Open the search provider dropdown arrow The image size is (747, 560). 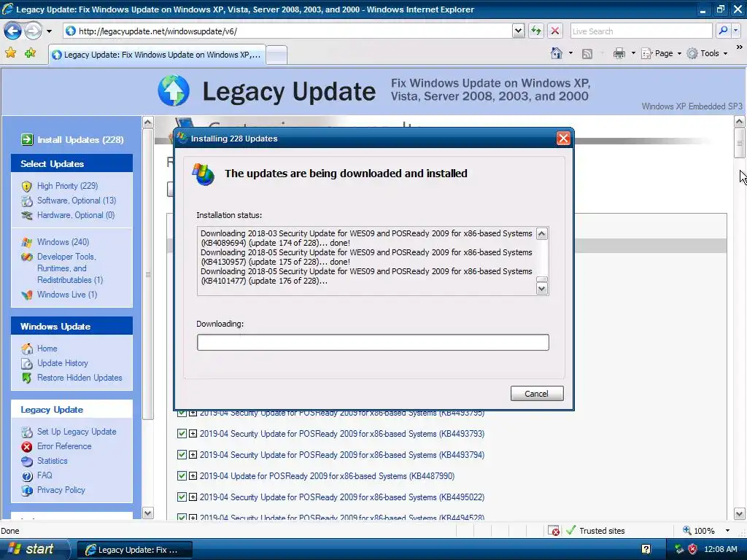(736, 31)
